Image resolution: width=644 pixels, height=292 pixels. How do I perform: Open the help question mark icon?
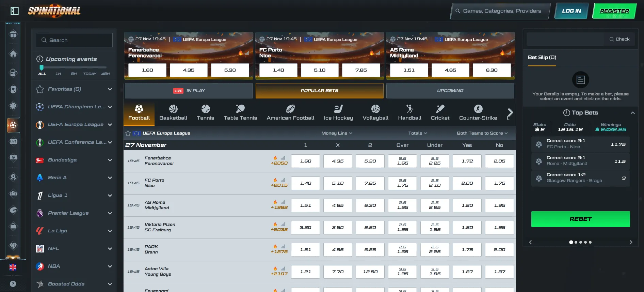click(x=13, y=284)
